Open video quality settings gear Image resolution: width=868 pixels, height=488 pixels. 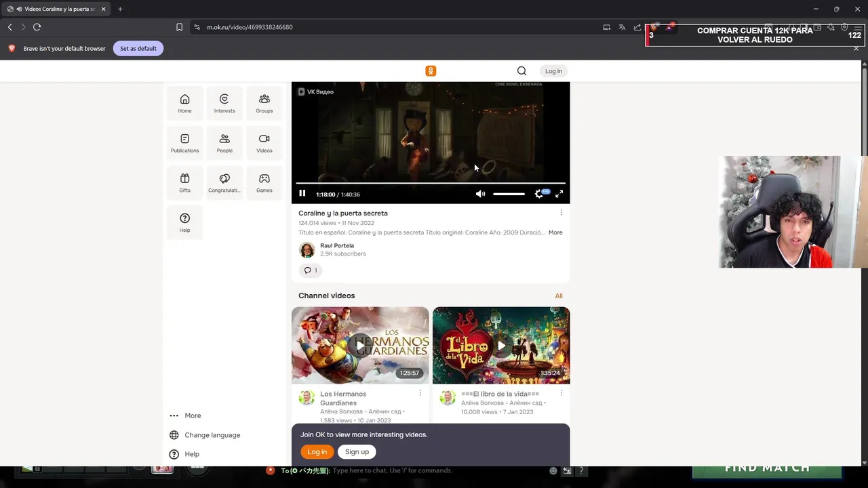pos(539,194)
